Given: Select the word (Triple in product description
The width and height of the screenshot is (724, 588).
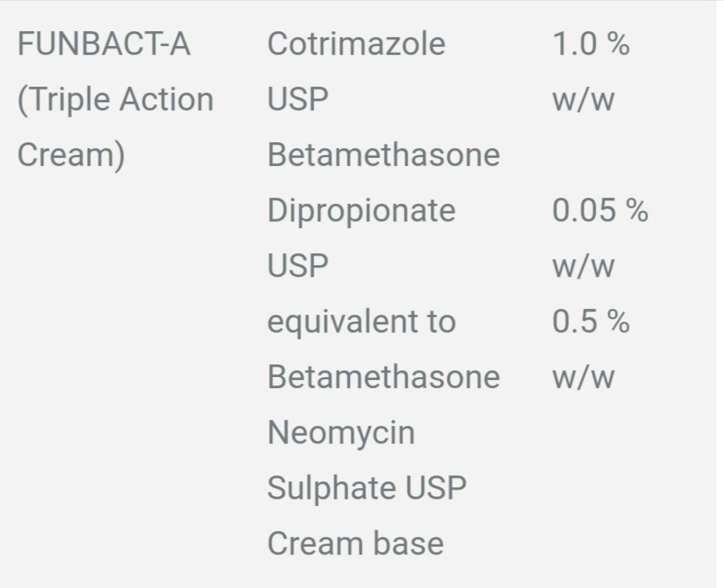Looking at the screenshot, I should 64,101.
